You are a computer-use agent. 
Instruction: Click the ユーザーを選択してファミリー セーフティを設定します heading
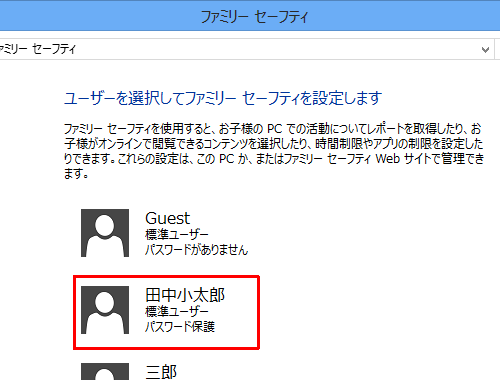tap(223, 98)
